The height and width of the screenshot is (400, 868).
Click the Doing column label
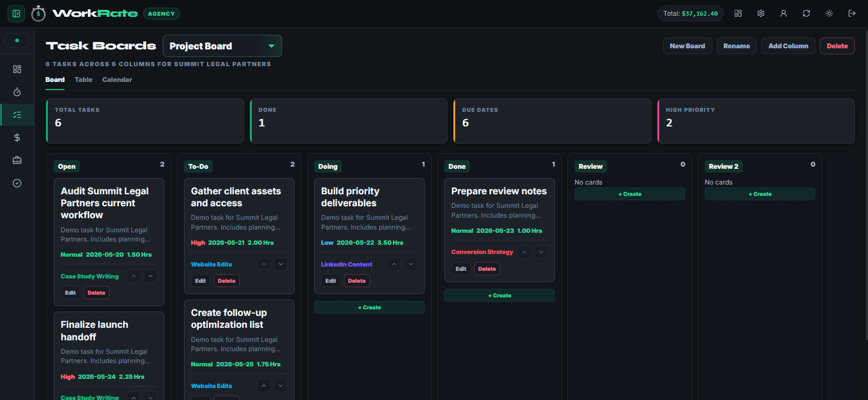pyautogui.click(x=328, y=167)
